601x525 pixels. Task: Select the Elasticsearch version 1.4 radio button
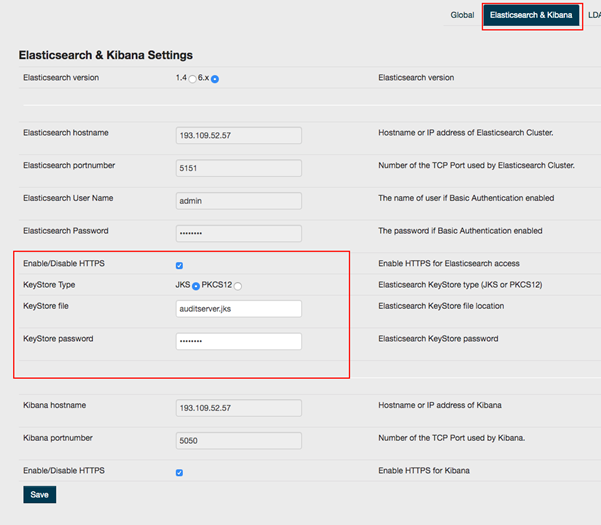coord(192,79)
